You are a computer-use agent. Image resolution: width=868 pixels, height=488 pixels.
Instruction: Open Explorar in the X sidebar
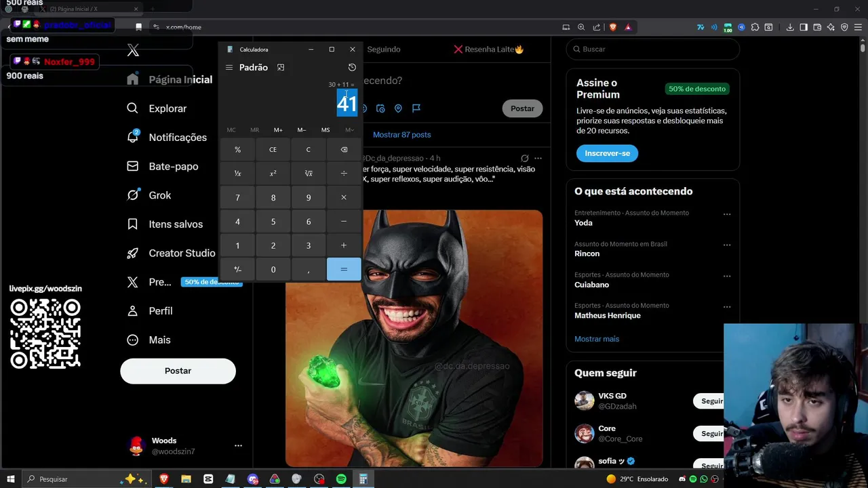pos(157,108)
